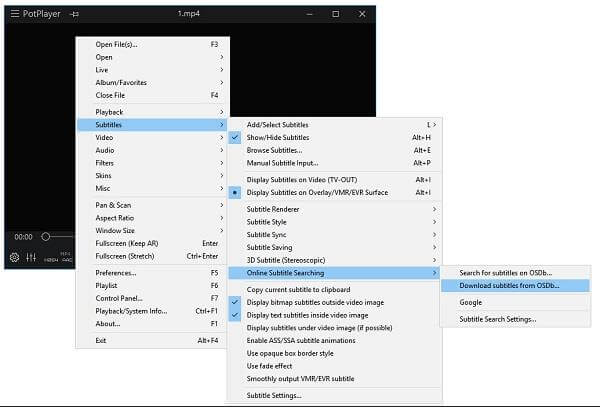Toggle Show/Hide Subtitles option
The width and height of the screenshot is (600, 407).
point(335,137)
